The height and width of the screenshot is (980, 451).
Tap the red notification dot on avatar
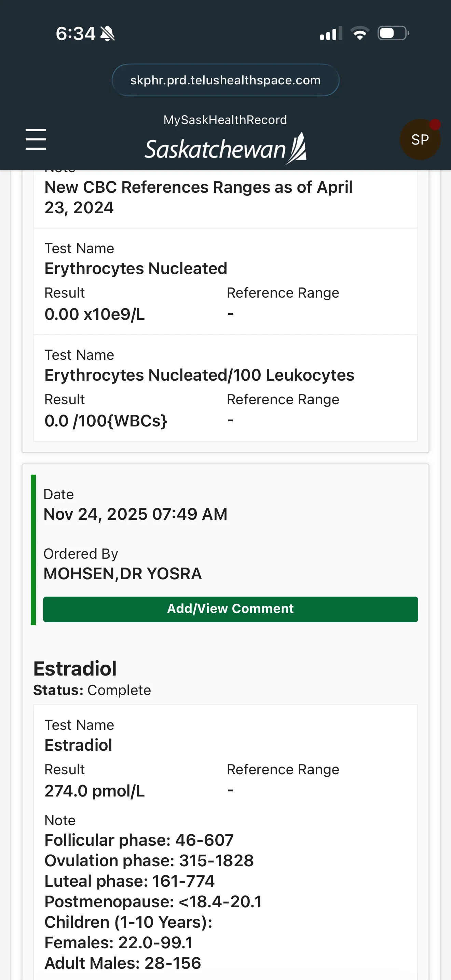(x=435, y=124)
